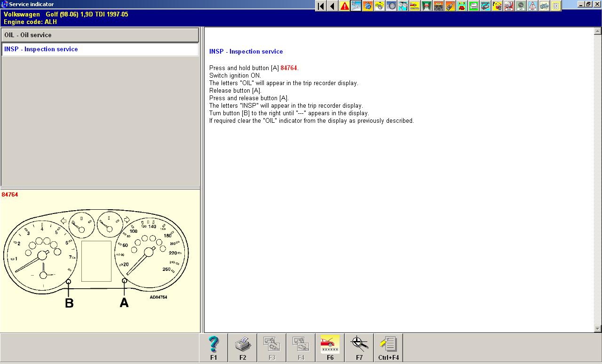The image size is (602, 364).
Task: Open the red-and-yellow toolbar icon left of the green lift
Action: (x=415, y=6)
